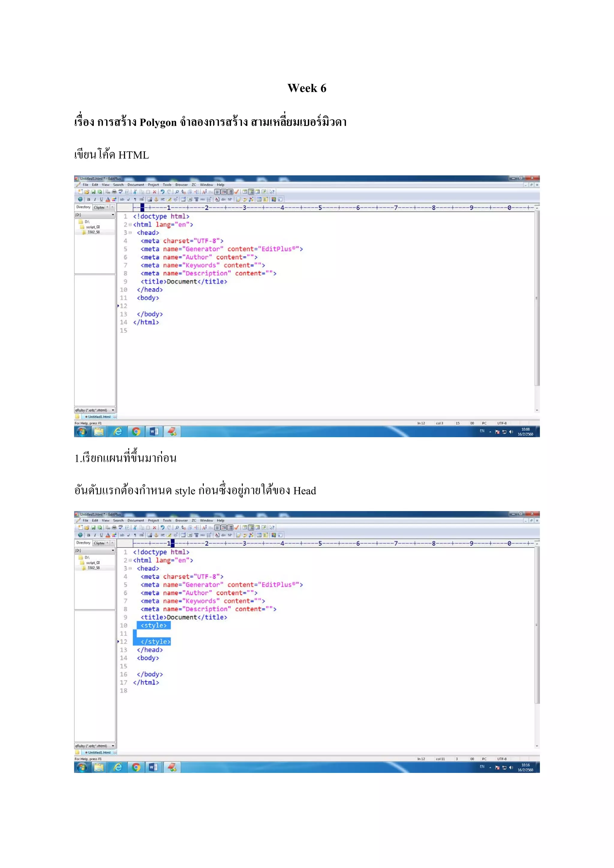The width and height of the screenshot is (614, 868).
Task: Click View in Browser globe, first EditPlus screenshot
Action: [80, 200]
